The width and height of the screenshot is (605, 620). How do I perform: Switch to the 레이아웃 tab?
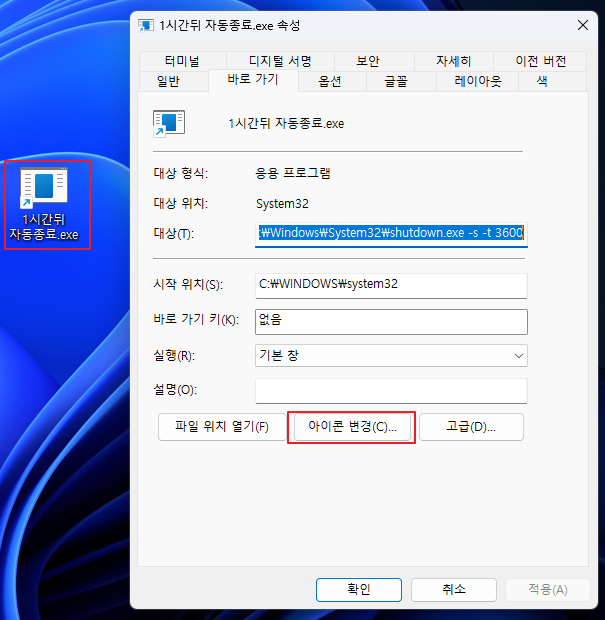tap(478, 81)
